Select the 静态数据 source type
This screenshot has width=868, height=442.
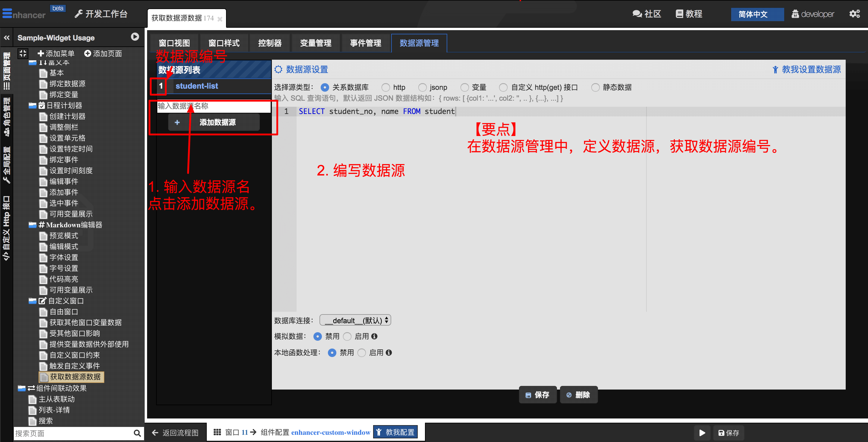click(x=596, y=87)
